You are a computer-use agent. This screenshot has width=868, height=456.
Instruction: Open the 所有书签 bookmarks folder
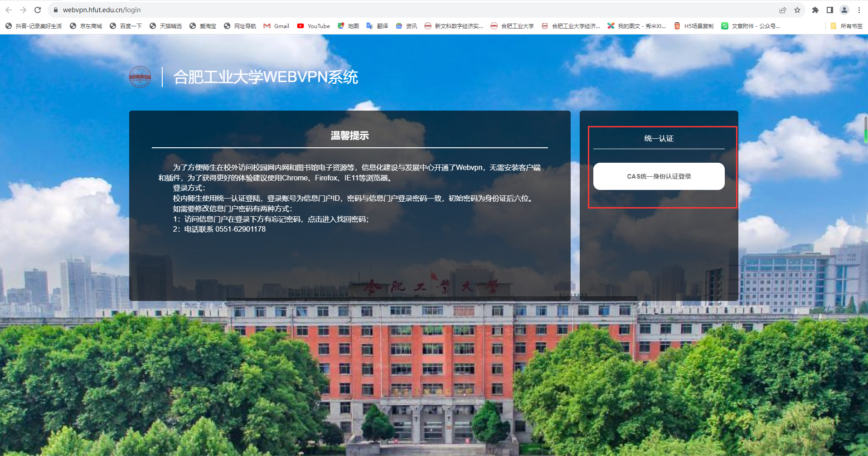pyautogui.click(x=846, y=26)
